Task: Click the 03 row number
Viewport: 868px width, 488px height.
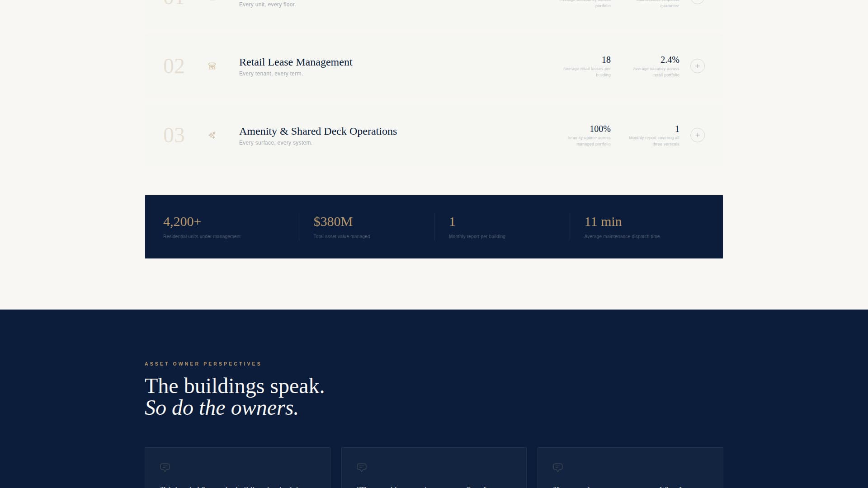Action: (x=174, y=136)
